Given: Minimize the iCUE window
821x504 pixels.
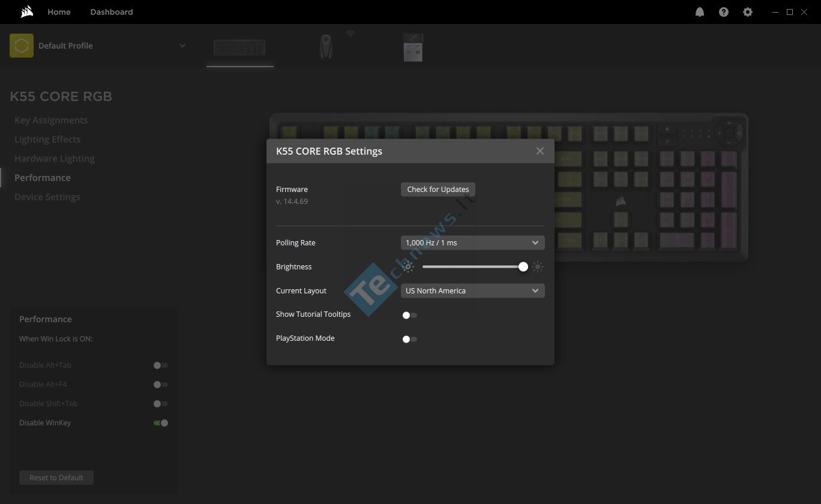Looking at the screenshot, I should tap(775, 12).
